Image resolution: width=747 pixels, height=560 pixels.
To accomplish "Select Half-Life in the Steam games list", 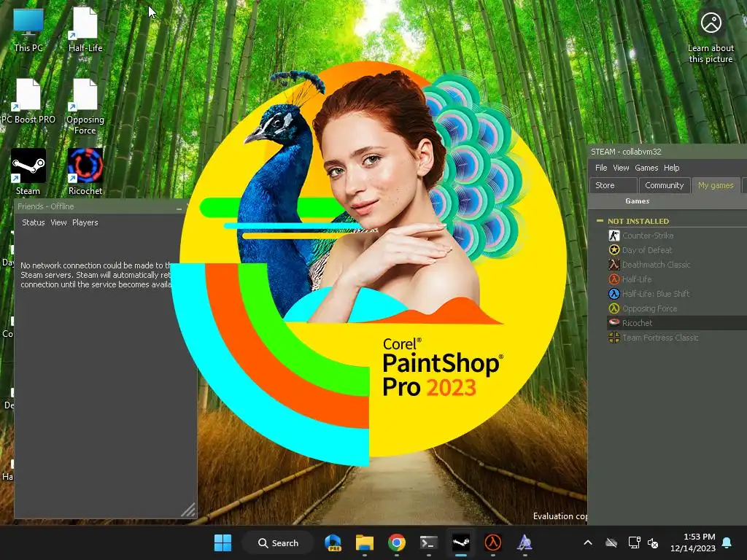I will 636,279.
